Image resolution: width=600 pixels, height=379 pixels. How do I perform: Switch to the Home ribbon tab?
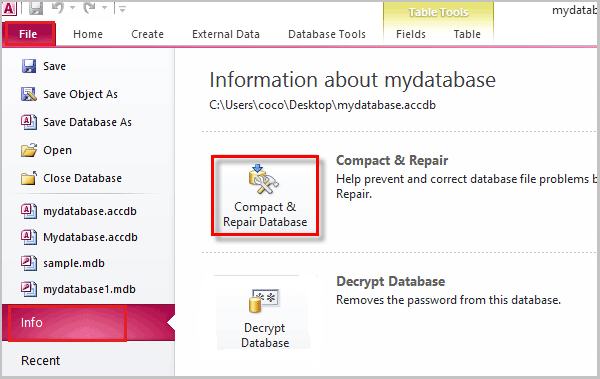click(x=88, y=34)
